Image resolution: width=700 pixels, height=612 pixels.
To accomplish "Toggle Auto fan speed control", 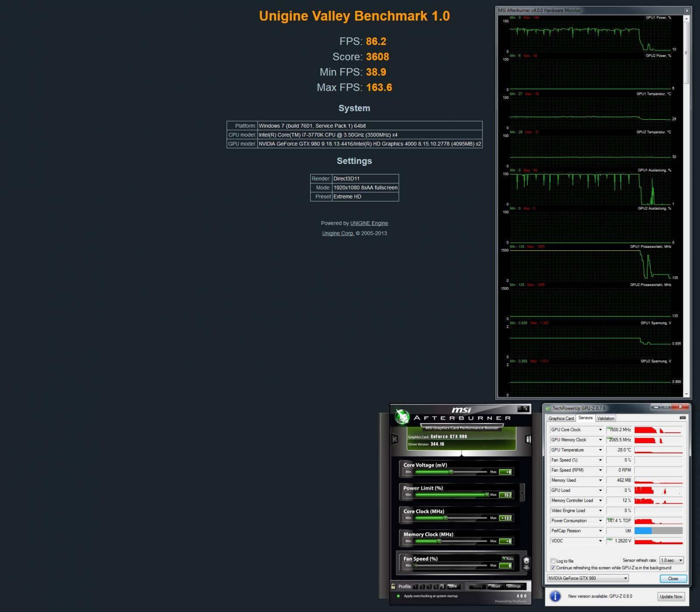I will (x=508, y=559).
